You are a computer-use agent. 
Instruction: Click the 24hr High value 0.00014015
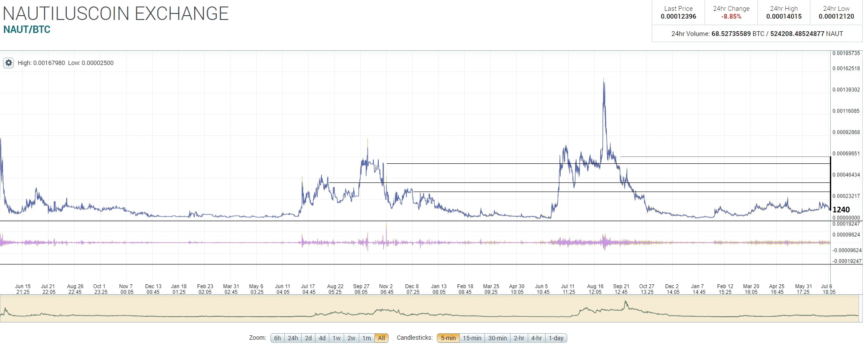783,16
